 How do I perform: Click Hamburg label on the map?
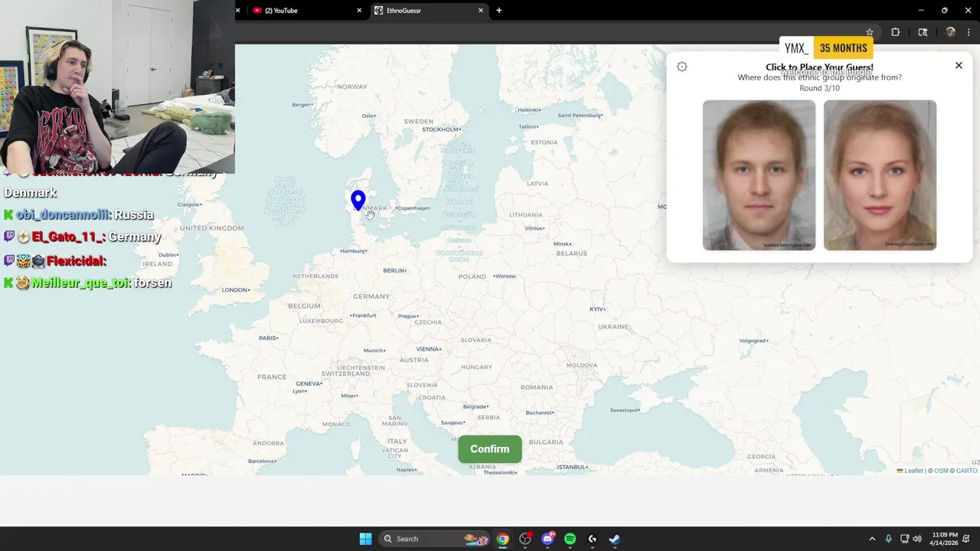[x=353, y=251]
